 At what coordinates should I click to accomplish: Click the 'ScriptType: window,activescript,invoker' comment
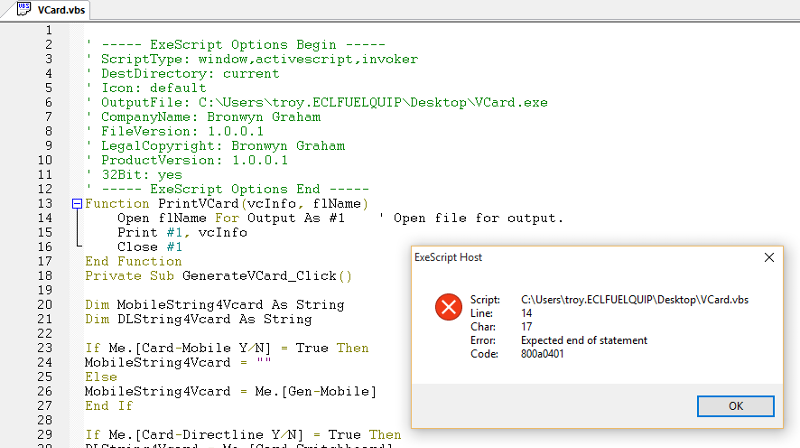pos(252,59)
